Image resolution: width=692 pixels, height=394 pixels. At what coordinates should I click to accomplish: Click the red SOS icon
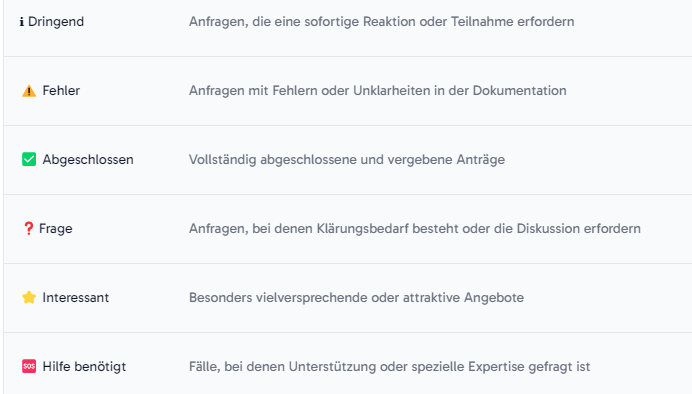(29, 366)
